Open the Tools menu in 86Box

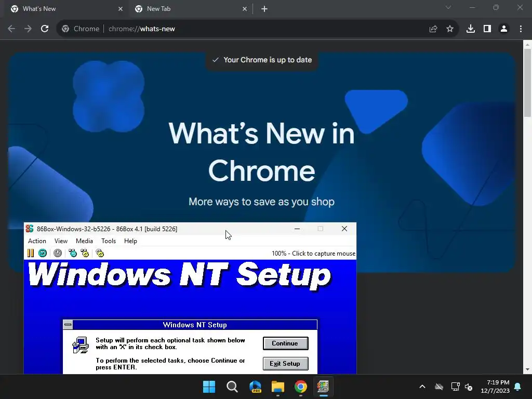pos(109,241)
